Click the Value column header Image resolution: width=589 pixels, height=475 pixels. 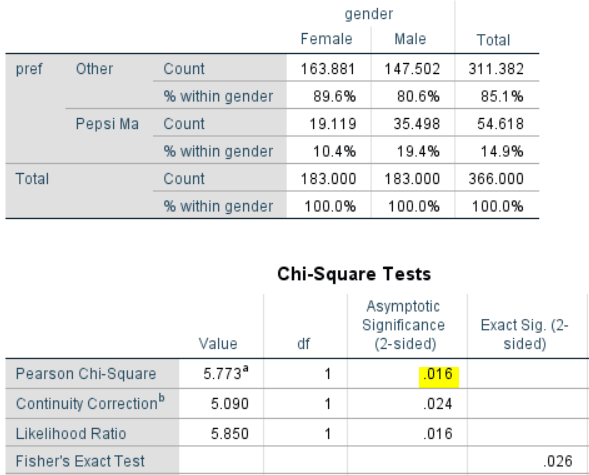click(x=218, y=344)
